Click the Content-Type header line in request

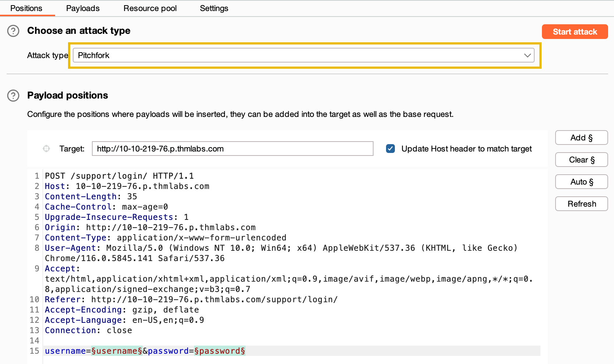pyautogui.click(x=165, y=238)
